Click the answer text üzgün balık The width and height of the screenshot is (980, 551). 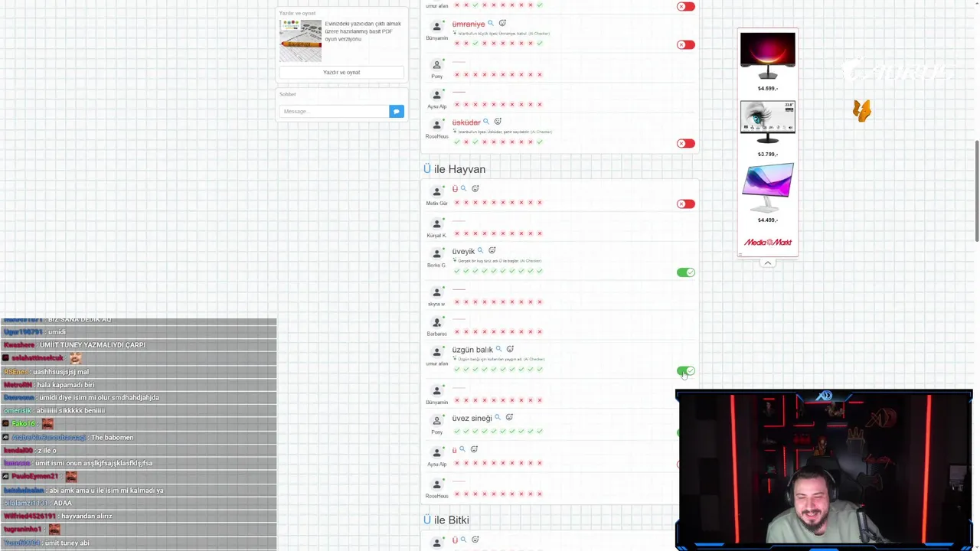472,350
